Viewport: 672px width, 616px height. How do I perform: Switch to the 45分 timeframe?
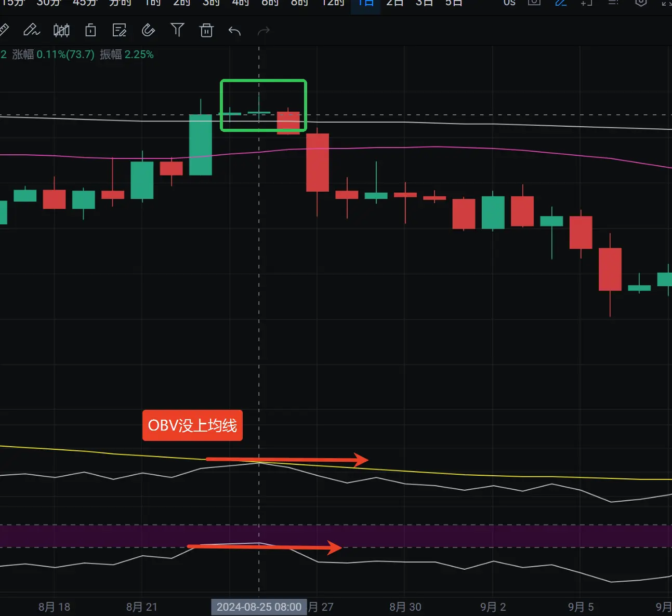point(85,3)
